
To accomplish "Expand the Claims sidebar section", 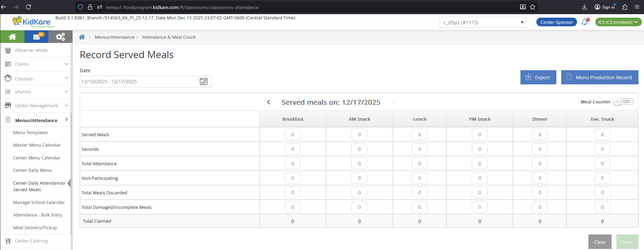I will click(36, 64).
